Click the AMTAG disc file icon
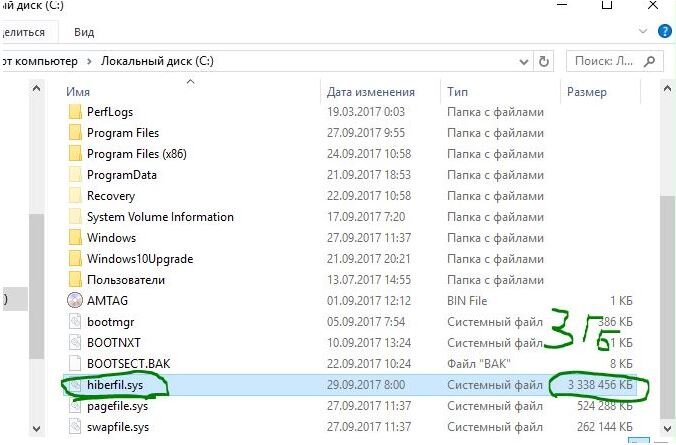Viewport: 676px width, 445px height. pos(75,301)
